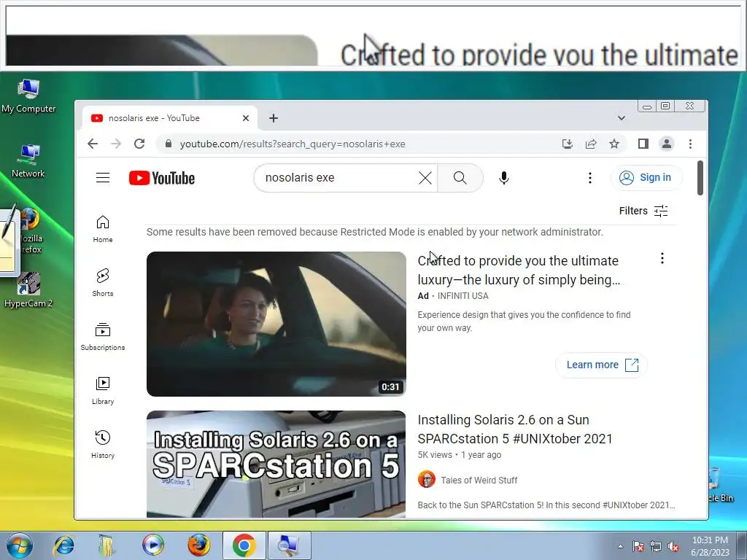Viewport: 747px width, 560px height.
Task: Switch to Magnifier in taskbar
Action: [289, 545]
